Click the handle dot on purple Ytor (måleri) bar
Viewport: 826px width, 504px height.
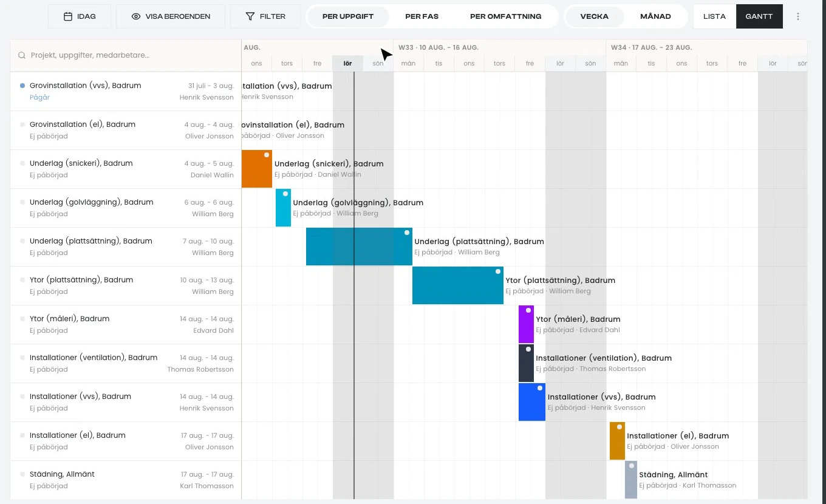click(528, 310)
